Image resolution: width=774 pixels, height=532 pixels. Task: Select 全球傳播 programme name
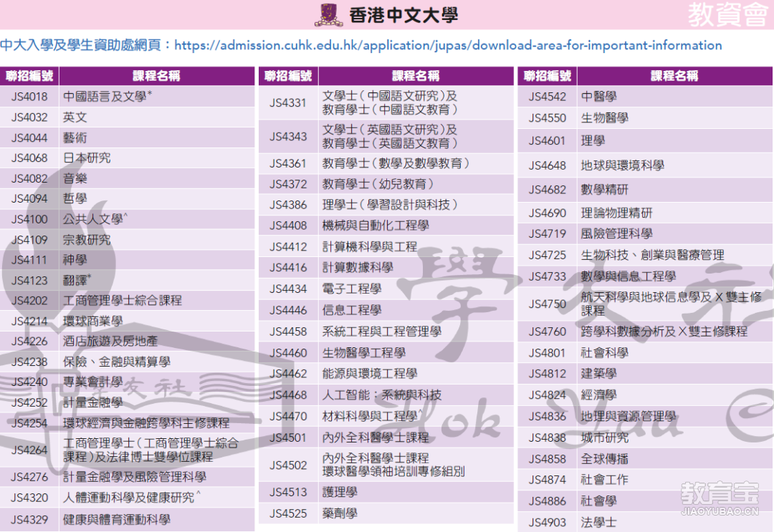click(x=605, y=459)
